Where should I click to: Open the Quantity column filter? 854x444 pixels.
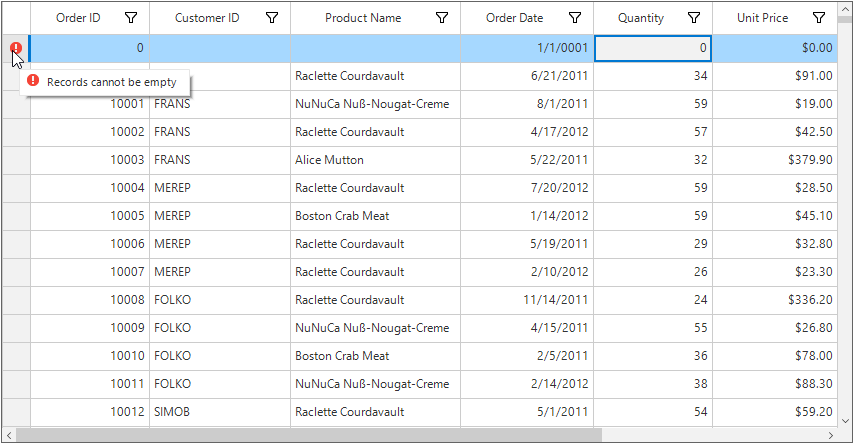click(693, 18)
